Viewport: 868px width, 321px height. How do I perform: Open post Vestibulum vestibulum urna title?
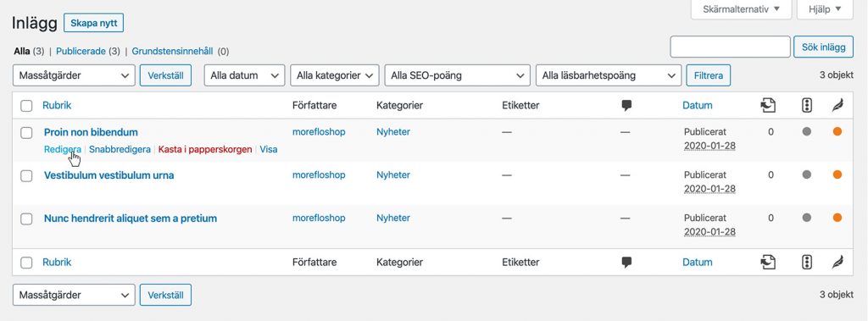pos(109,175)
